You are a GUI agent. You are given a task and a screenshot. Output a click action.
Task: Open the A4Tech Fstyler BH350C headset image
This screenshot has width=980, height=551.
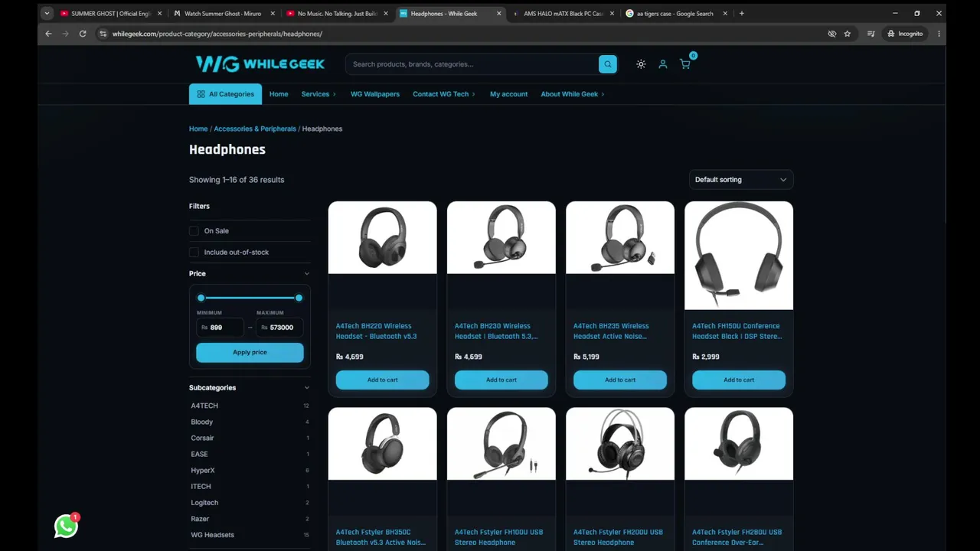(x=383, y=444)
